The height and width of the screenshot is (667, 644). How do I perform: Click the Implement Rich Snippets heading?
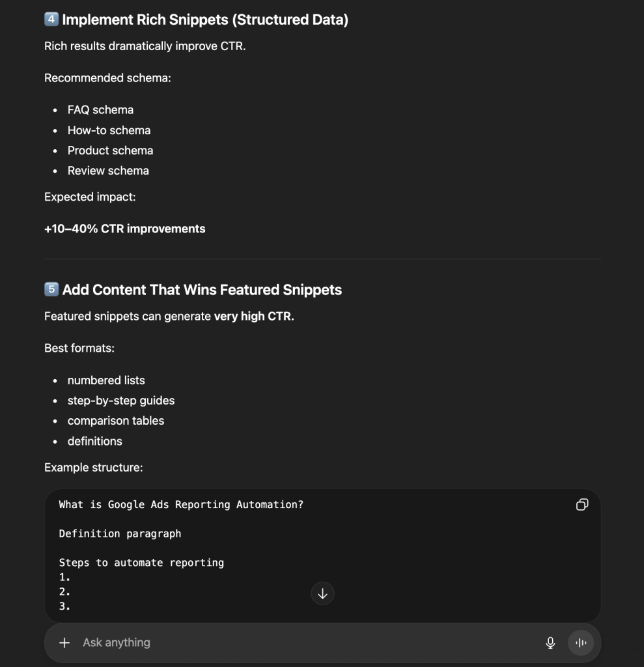(205, 20)
